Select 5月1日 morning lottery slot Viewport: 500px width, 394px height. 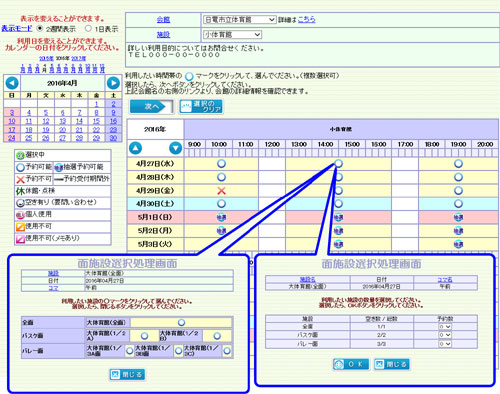coord(221,217)
